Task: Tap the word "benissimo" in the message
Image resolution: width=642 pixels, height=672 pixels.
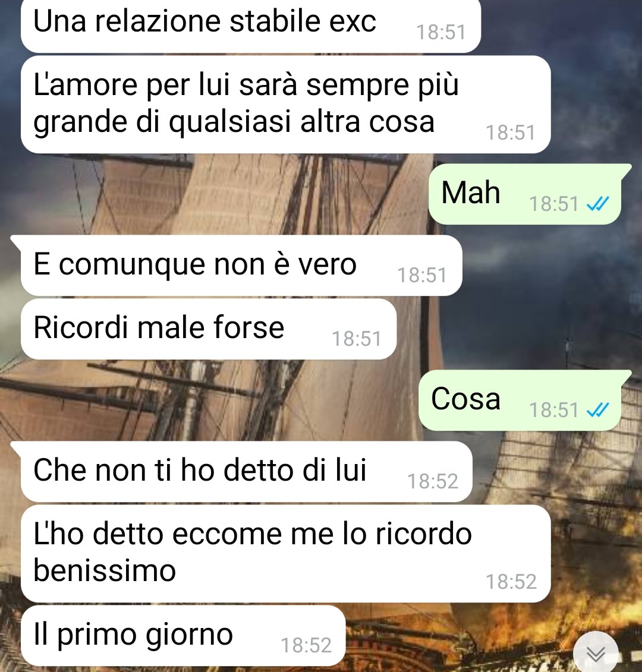Action: [105, 571]
